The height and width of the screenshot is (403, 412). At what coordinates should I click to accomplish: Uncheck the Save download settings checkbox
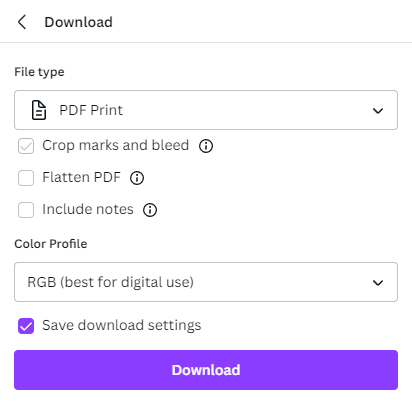(26, 326)
